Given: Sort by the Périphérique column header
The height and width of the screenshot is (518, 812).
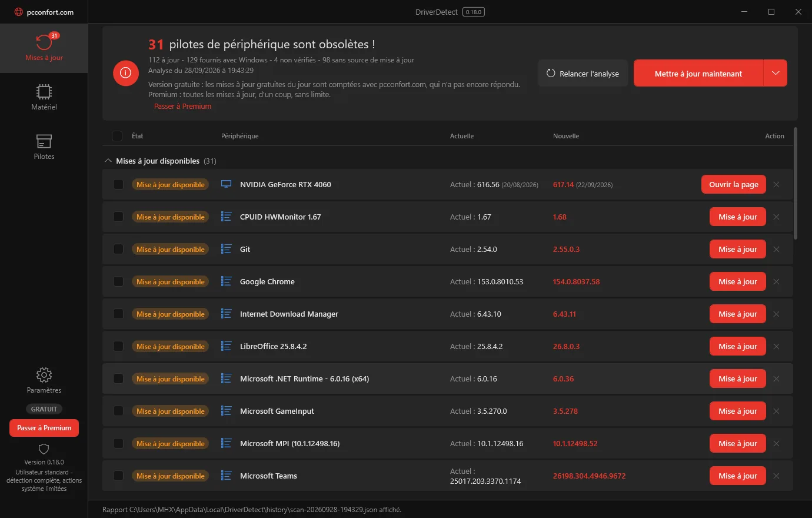Looking at the screenshot, I should [x=239, y=136].
